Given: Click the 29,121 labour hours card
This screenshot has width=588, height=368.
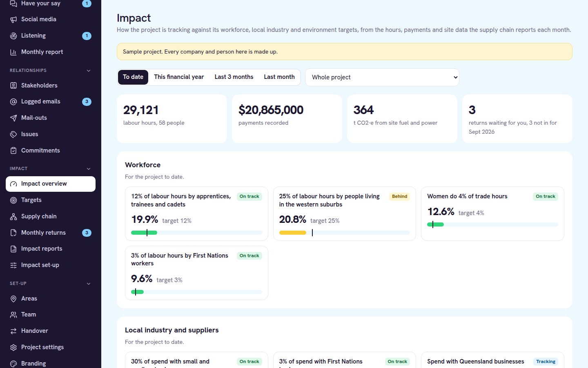Looking at the screenshot, I should click(x=172, y=119).
